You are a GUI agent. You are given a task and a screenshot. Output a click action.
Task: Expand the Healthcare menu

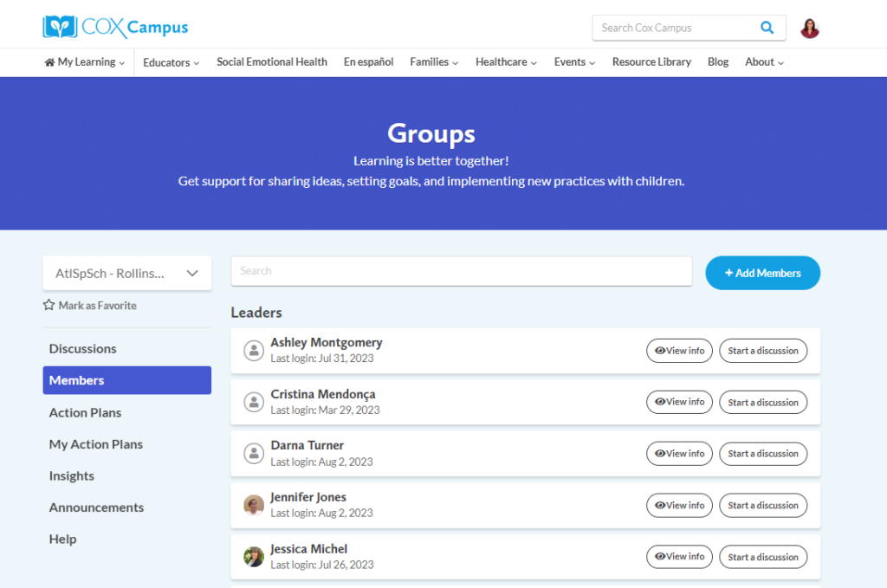pos(506,62)
